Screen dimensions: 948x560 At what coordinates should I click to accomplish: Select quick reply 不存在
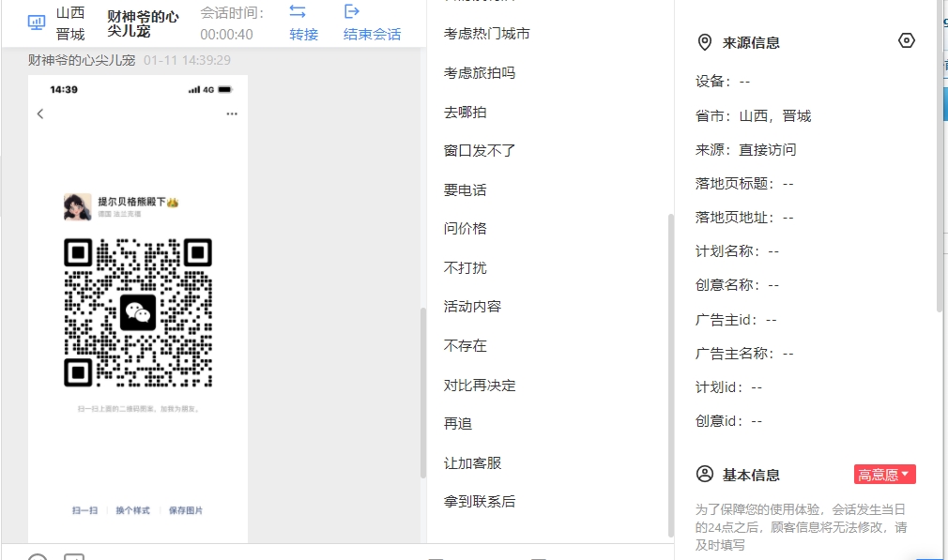click(465, 345)
